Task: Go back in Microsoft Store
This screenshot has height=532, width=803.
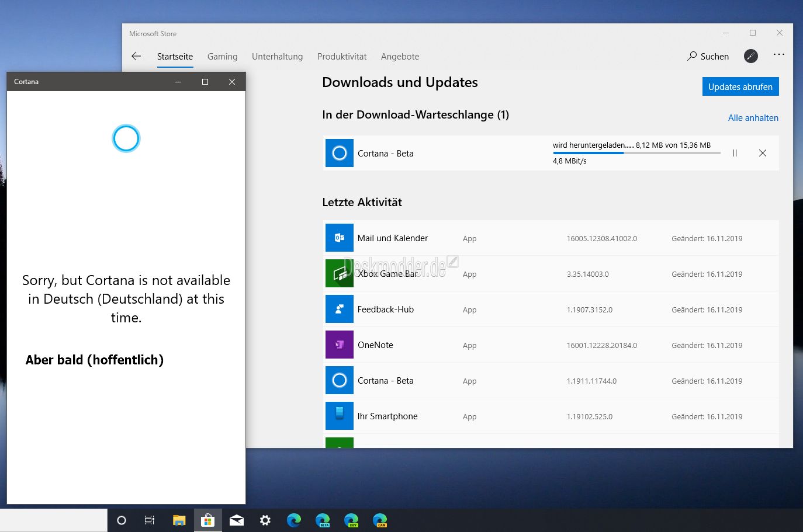Action: [x=136, y=56]
